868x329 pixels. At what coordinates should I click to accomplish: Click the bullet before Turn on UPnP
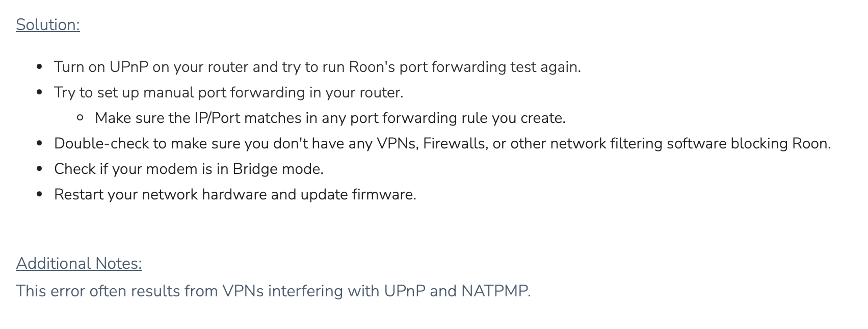tap(39, 67)
